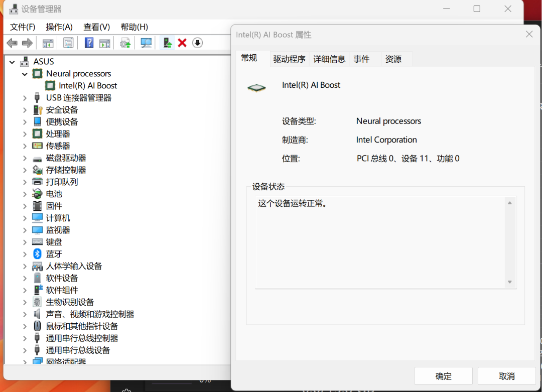Collapse the ASUS root node
The image size is (542, 392).
point(12,61)
